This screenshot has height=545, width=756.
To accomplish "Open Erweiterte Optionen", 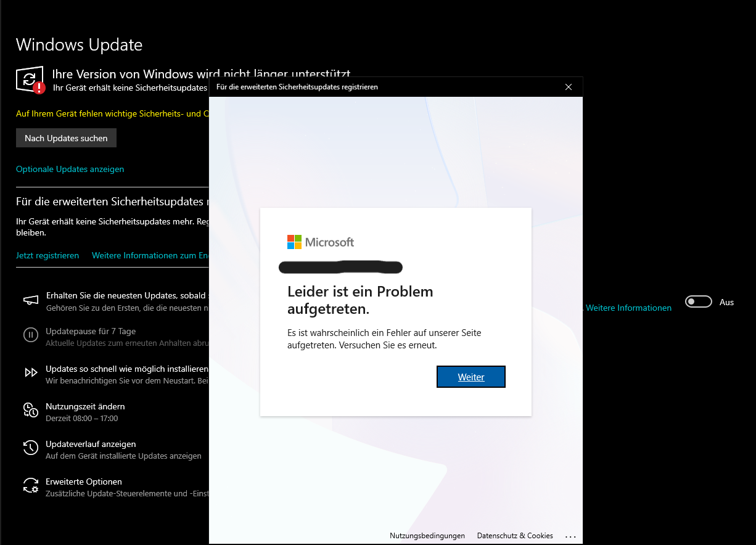I will click(84, 481).
